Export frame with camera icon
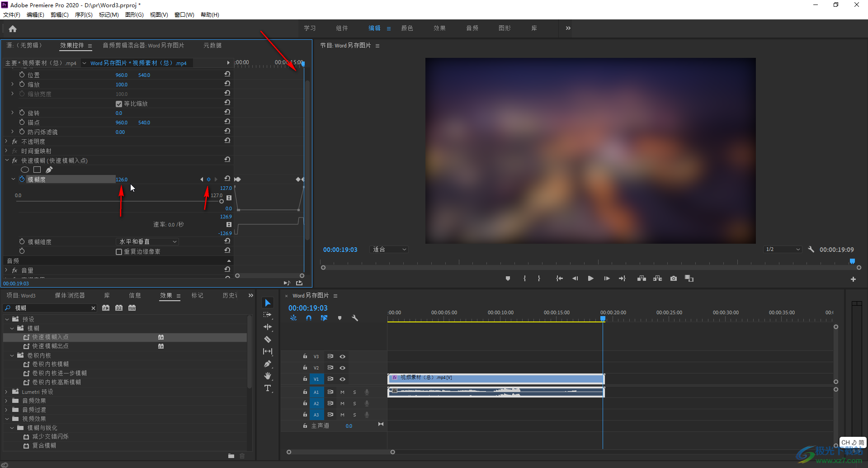 674,279
